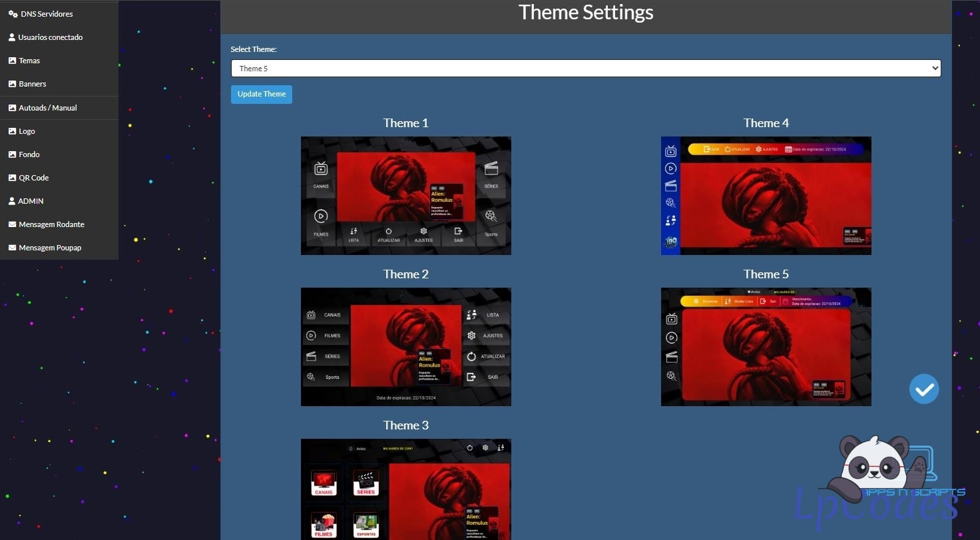Select the Theme 1 preview thumbnail
This screenshot has height=540, width=980.
click(405, 196)
